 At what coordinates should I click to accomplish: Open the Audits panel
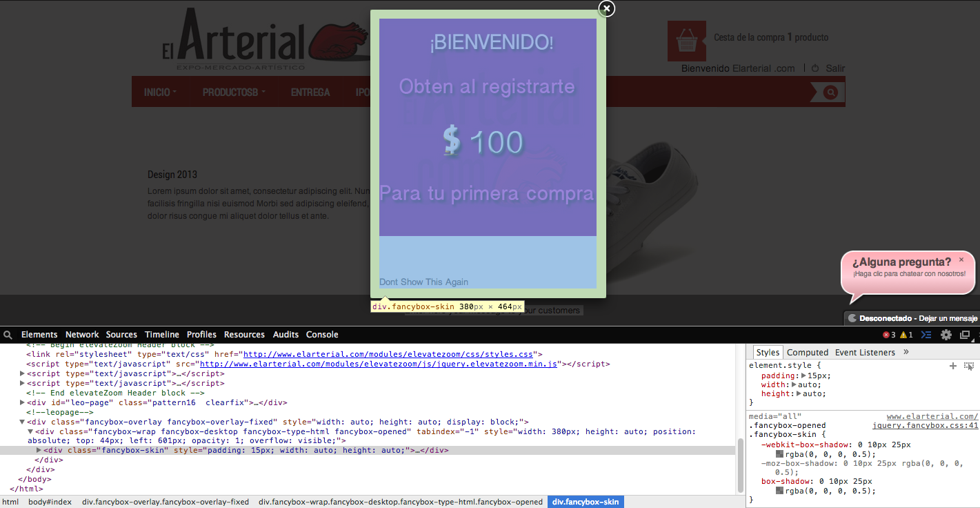point(286,335)
